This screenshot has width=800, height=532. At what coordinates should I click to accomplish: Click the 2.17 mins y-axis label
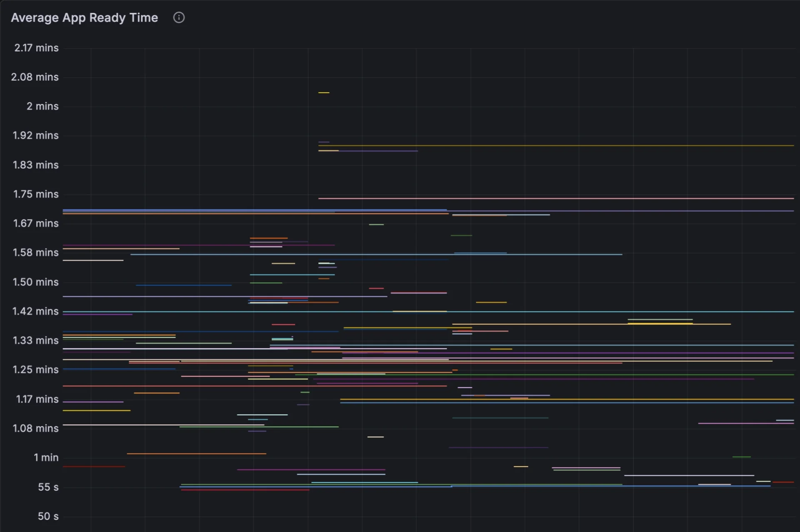tap(36, 48)
